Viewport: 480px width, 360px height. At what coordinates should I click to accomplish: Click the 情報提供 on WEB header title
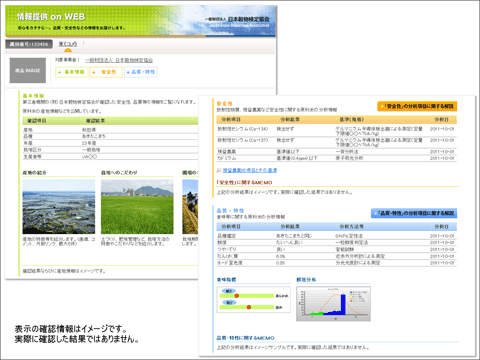click(51, 17)
